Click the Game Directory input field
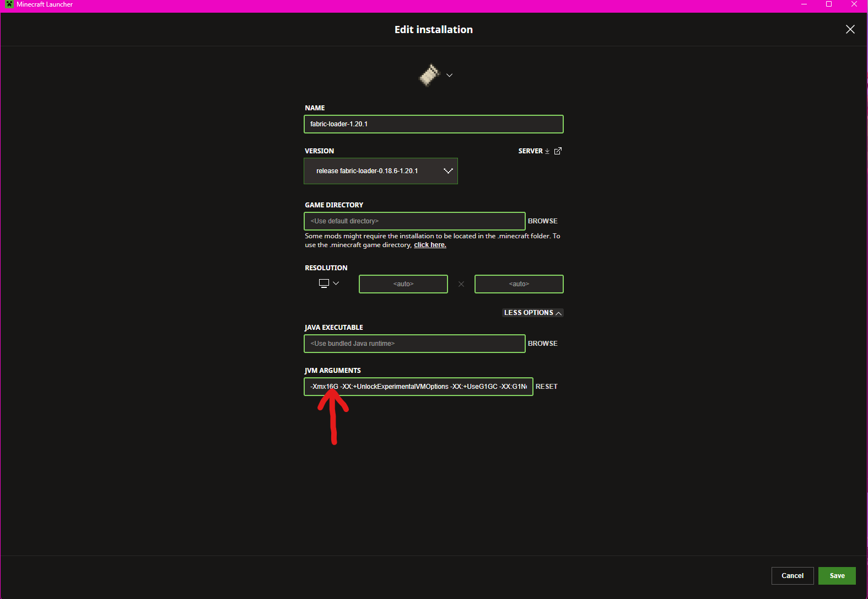Image resolution: width=868 pixels, height=599 pixels. pyautogui.click(x=414, y=221)
